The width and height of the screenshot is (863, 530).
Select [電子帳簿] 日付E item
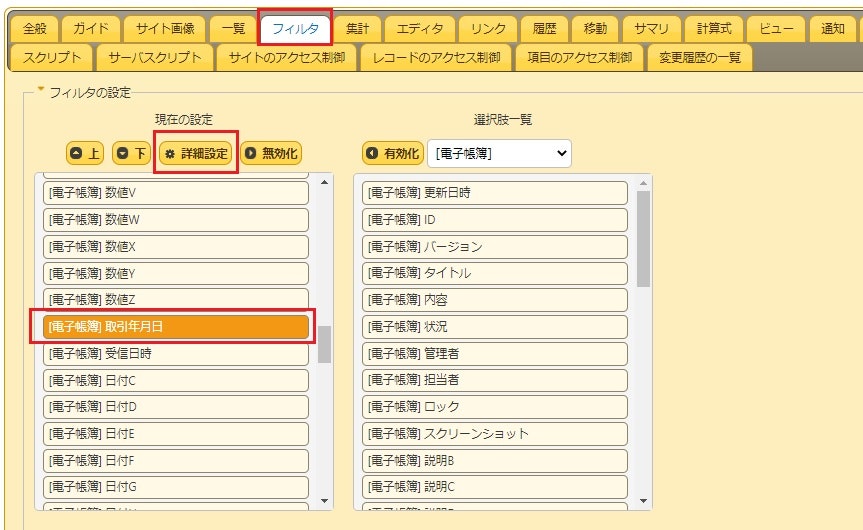176,434
